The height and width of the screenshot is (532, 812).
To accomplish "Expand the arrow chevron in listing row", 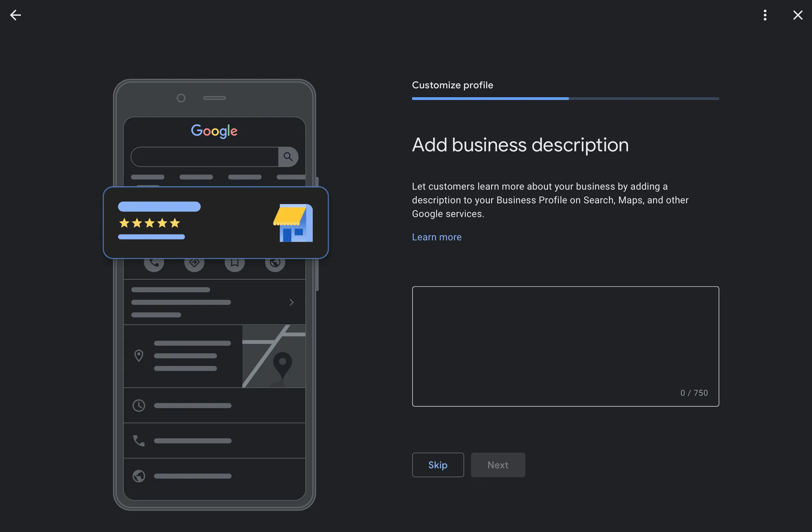I will coord(292,302).
